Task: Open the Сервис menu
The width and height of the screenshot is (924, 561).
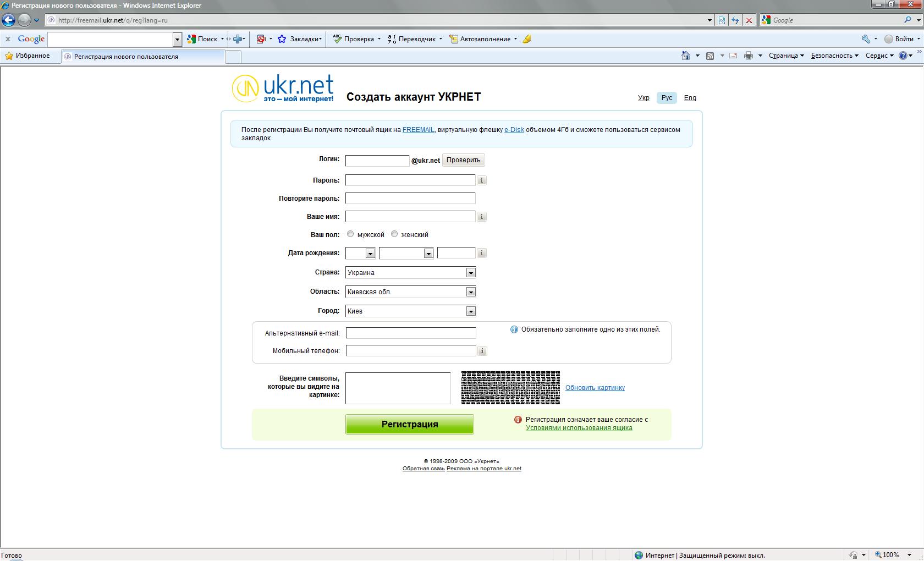Action: pos(879,56)
